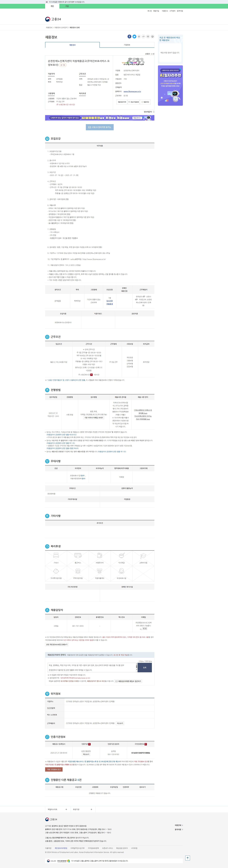Viewport: 228px width, 868px height.
Task: Click the 고용24 logo at page top
Action: 53,19
